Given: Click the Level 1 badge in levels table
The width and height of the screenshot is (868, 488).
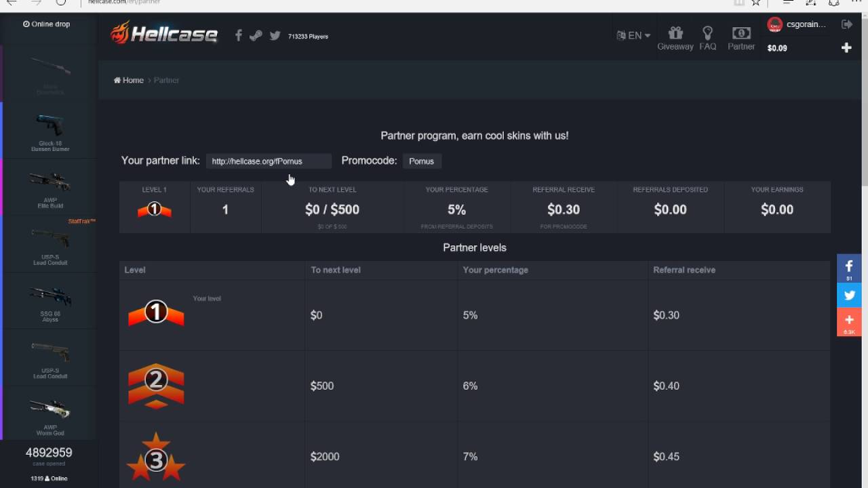Looking at the screenshot, I should [156, 312].
